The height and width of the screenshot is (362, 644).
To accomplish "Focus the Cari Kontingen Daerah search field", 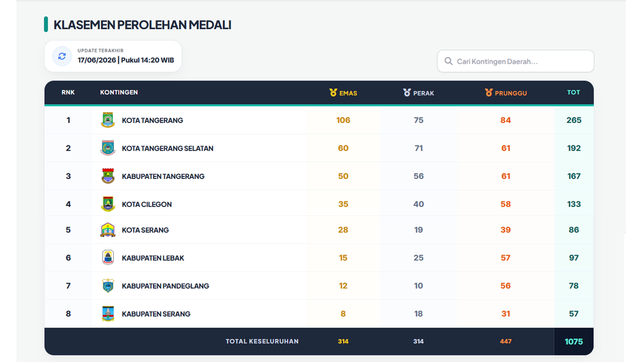I will pos(516,61).
